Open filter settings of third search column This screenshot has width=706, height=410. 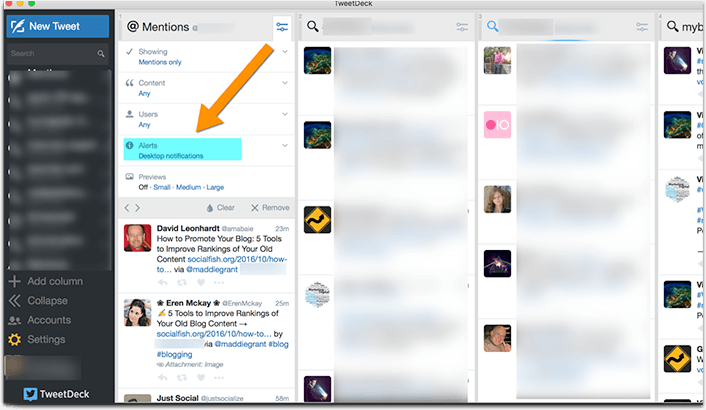642,27
